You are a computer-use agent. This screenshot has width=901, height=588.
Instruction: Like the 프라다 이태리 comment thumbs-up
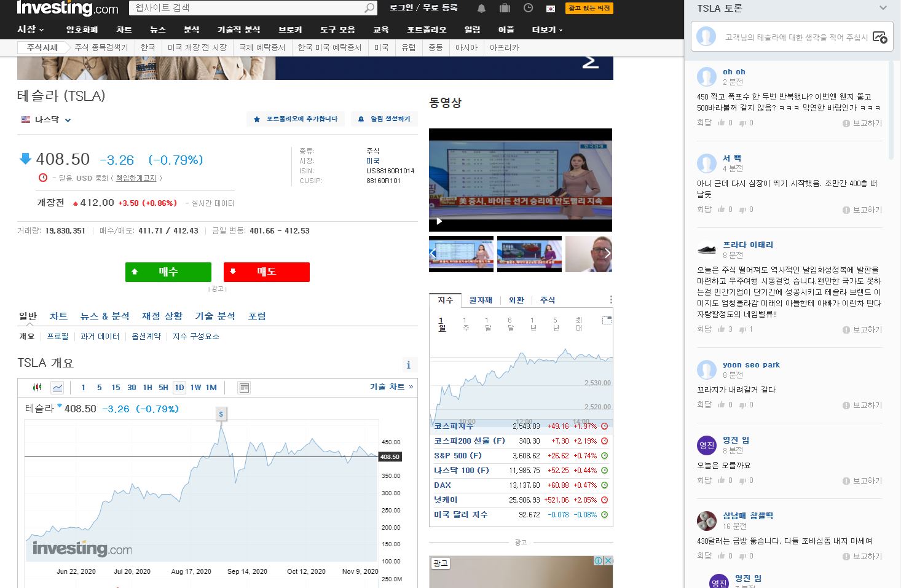coord(721,329)
